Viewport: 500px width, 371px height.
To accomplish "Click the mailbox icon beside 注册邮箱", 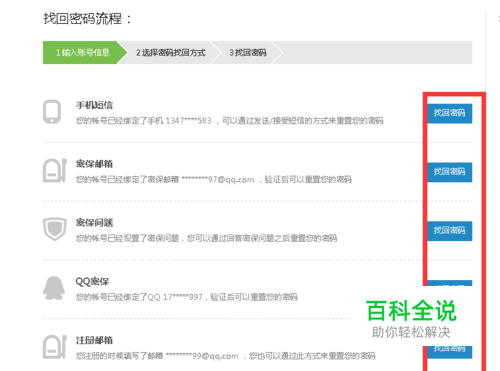I will (55, 347).
